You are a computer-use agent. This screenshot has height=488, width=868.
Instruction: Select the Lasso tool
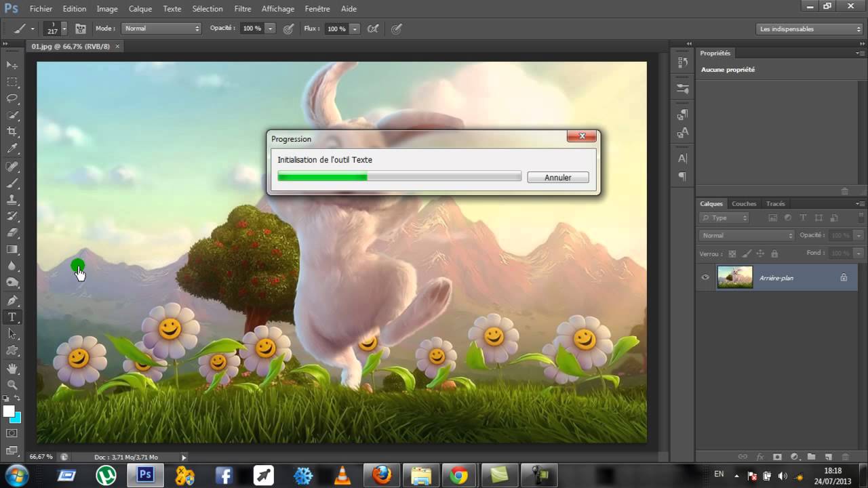[x=12, y=98]
